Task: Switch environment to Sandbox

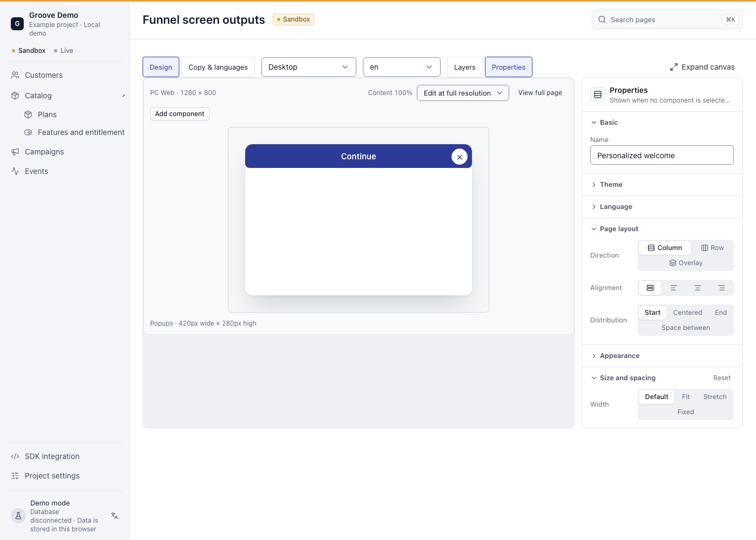Action: point(29,51)
